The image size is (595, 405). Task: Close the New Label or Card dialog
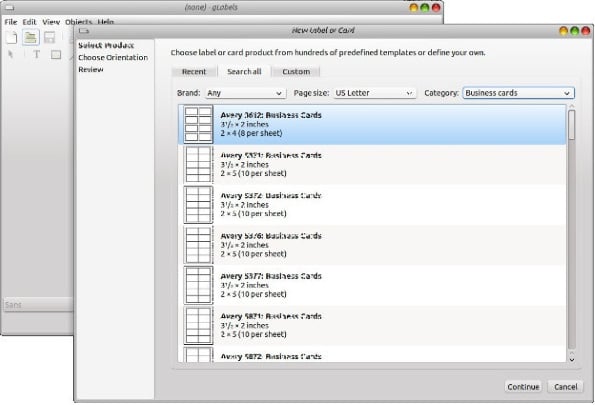click(586, 31)
